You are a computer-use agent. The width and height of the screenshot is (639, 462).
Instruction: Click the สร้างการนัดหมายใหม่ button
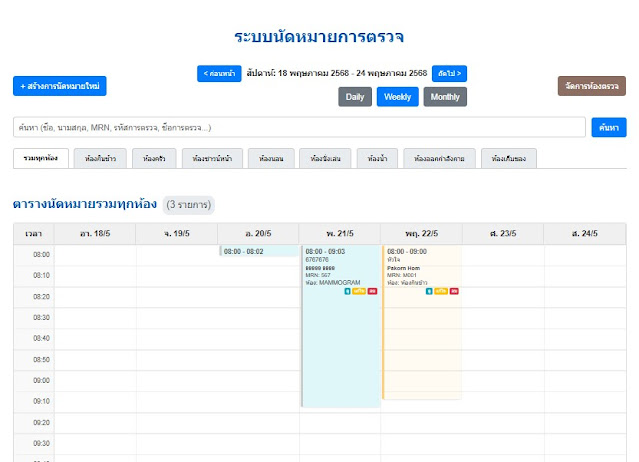point(60,86)
